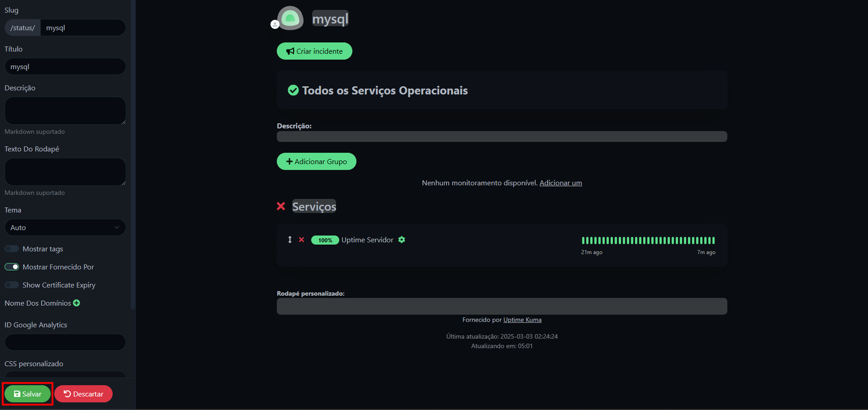Enable the Mostrar tags switch
Viewport: 868px width, 410px height.
tap(12, 249)
